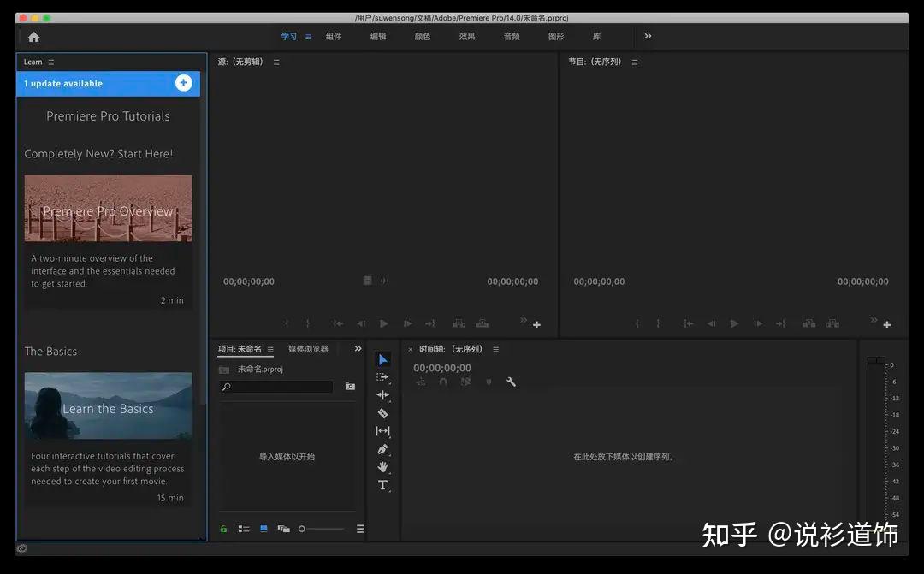Play the Program monitor

click(x=734, y=323)
